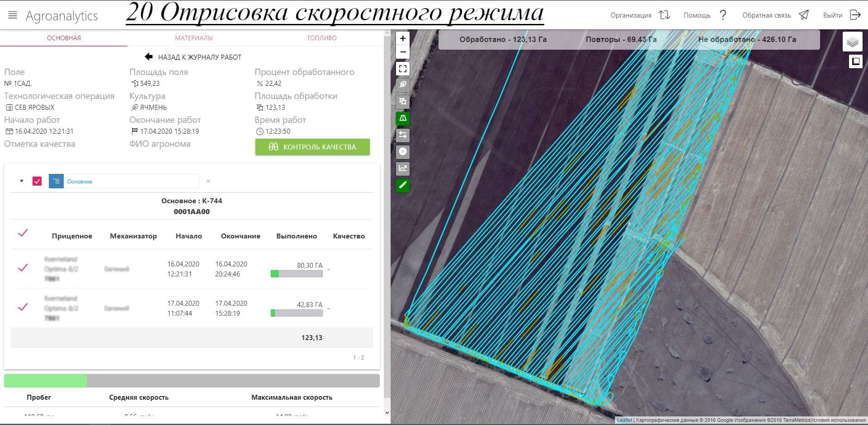Open the map layers selector
This screenshot has width=868, height=425.
[x=852, y=42]
